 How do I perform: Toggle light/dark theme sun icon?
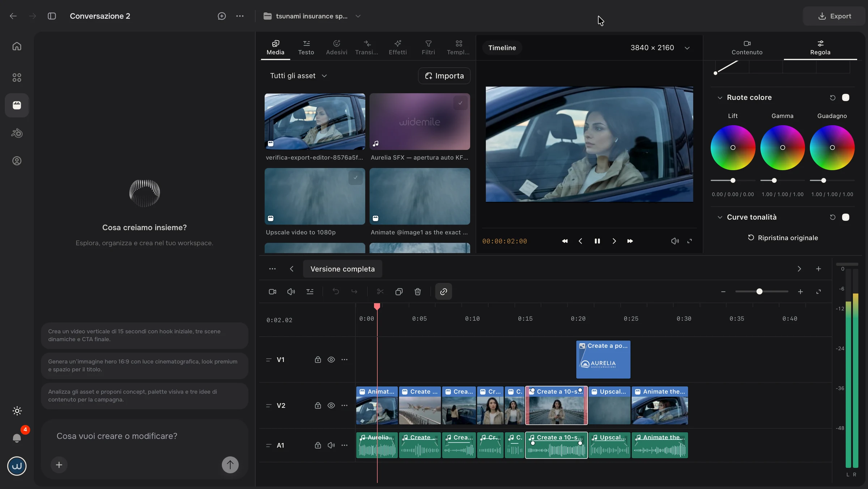17,411
